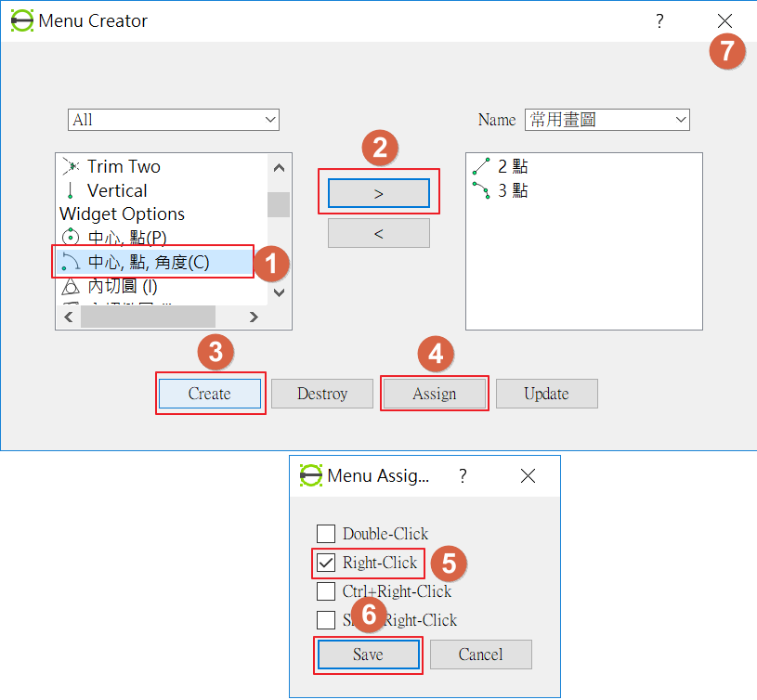Click the horizontal scrollbar thumb of tool list
This screenshot has height=700, width=757.
tap(148, 317)
